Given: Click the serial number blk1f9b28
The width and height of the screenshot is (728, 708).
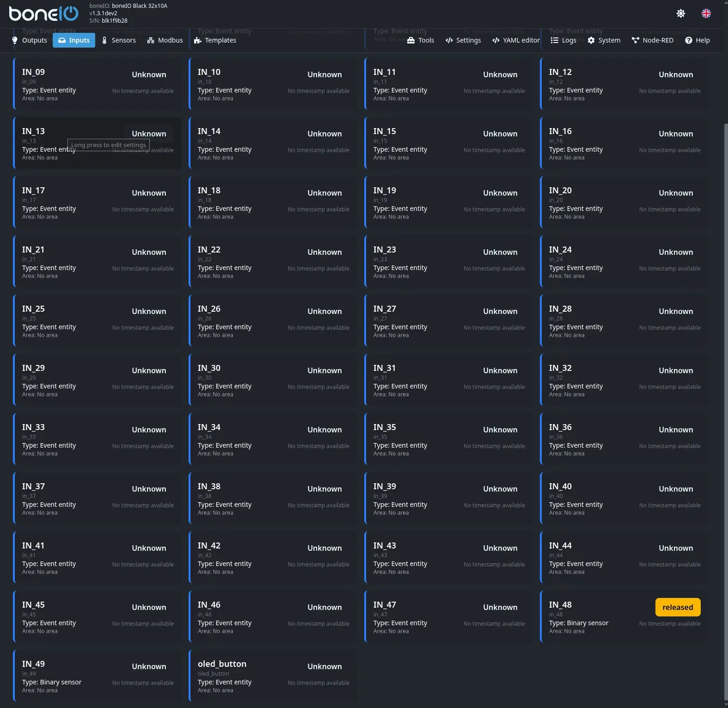Looking at the screenshot, I should point(115,21).
